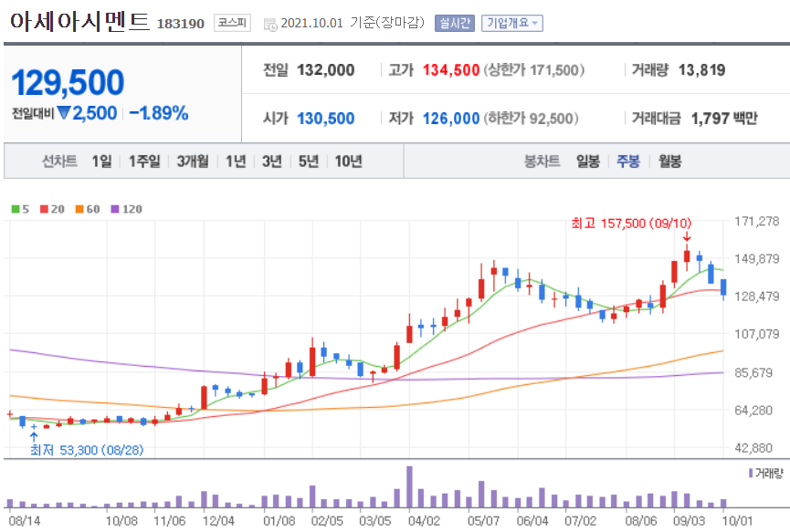Select the 1주일 one-week period tab
Screen dimensions: 790x532
tap(144, 160)
